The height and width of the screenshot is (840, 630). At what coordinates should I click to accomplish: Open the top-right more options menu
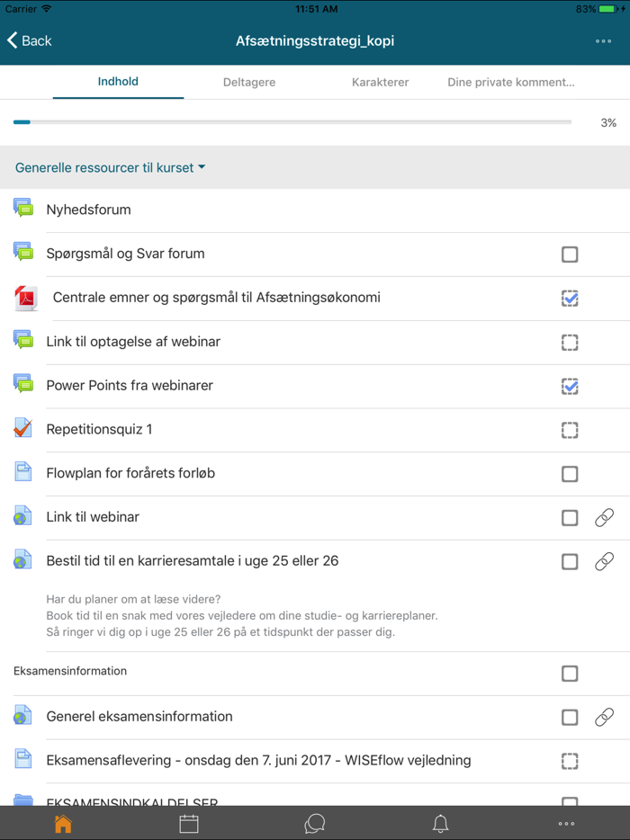pos(603,40)
